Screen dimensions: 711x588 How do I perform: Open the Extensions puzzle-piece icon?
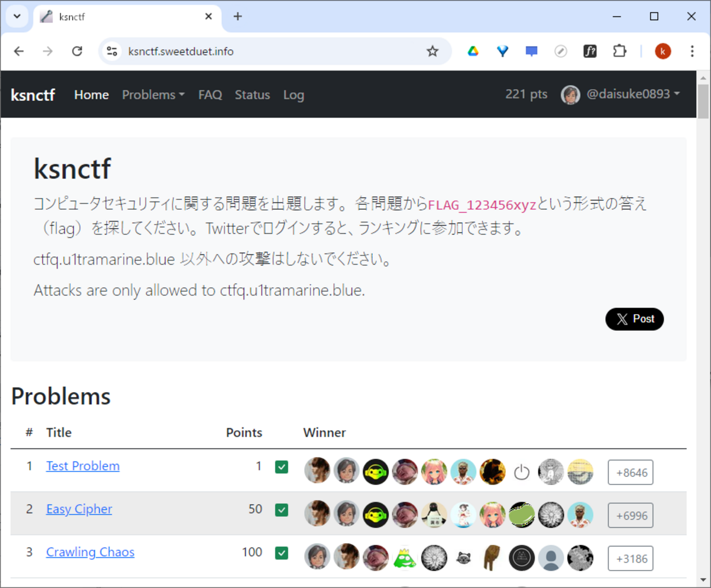pos(620,51)
